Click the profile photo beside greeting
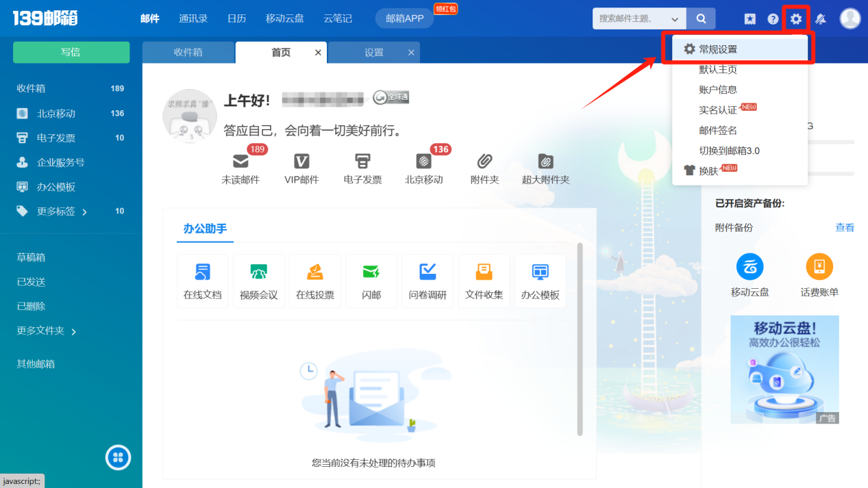 point(190,116)
